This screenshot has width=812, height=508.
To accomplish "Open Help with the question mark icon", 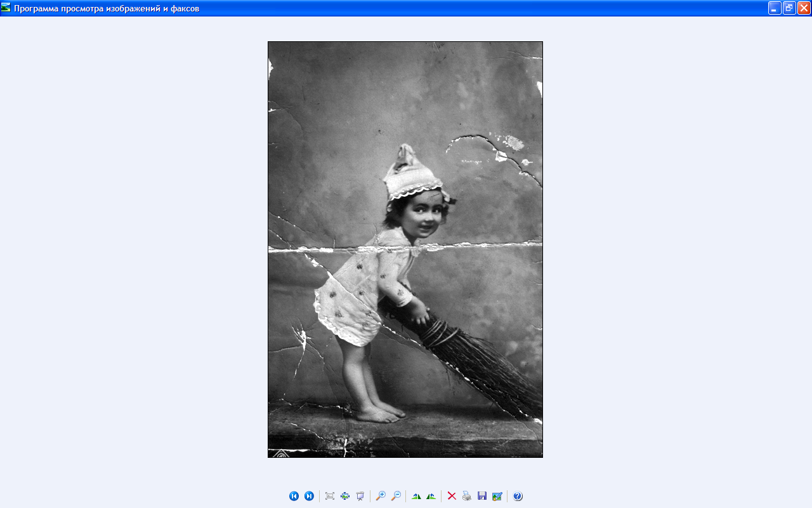I will (x=518, y=496).
